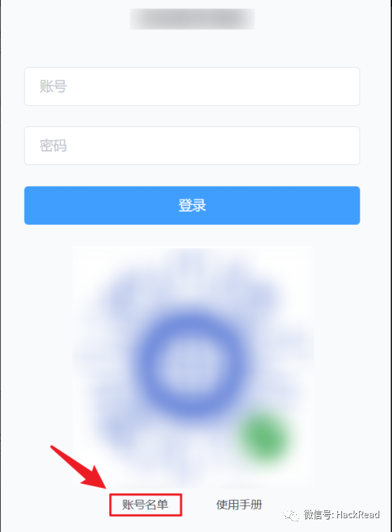Click the blurred QR code image
This screenshot has width=392, height=532.
point(192,366)
